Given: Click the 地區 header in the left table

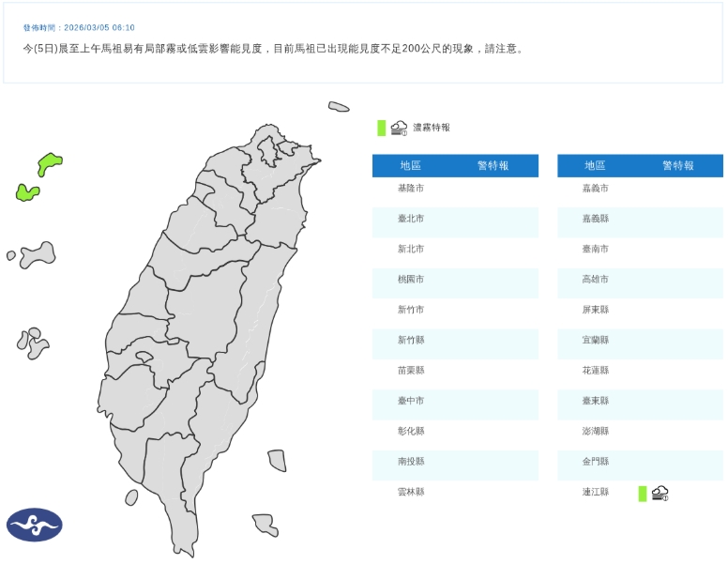Looking at the screenshot, I should pos(410,165).
